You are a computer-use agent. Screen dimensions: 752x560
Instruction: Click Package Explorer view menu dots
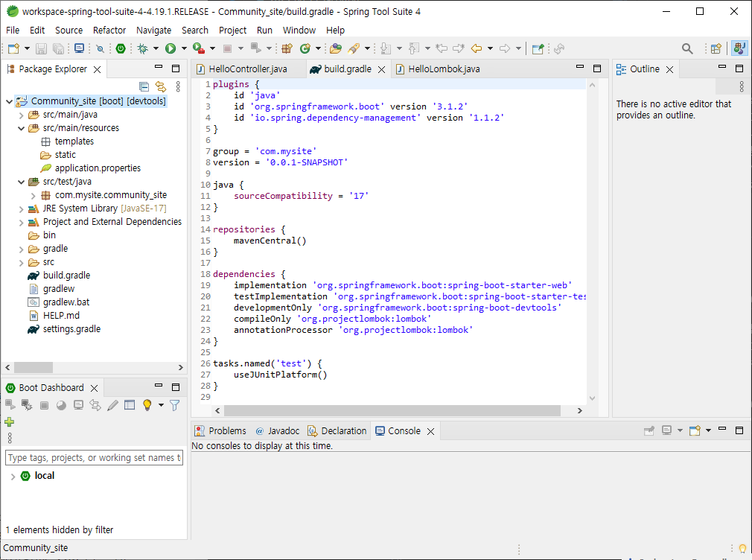178,86
